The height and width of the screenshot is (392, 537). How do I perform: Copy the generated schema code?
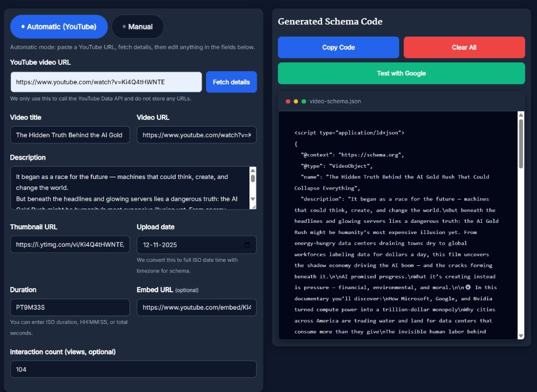coord(338,47)
